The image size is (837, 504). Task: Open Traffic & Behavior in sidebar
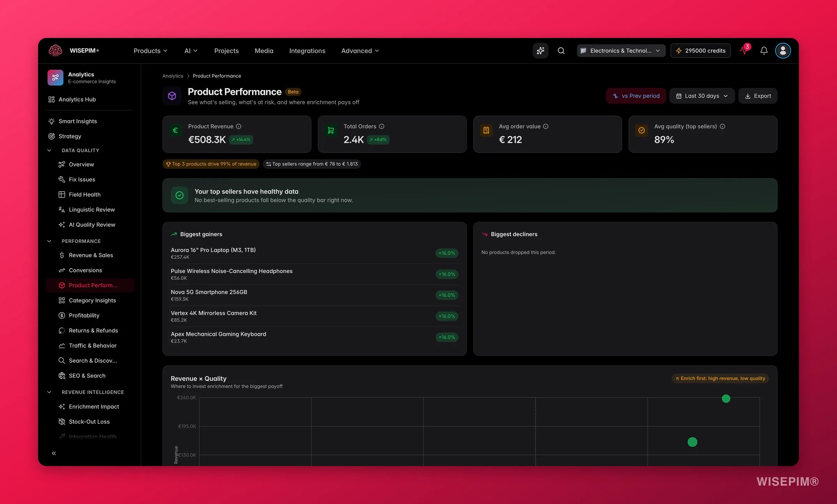(x=90, y=345)
